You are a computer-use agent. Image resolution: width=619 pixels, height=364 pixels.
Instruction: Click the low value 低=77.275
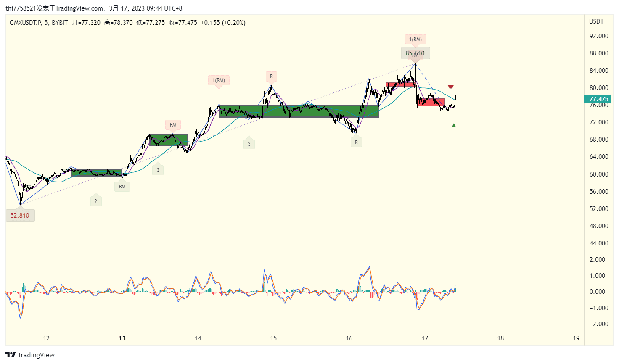151,23
